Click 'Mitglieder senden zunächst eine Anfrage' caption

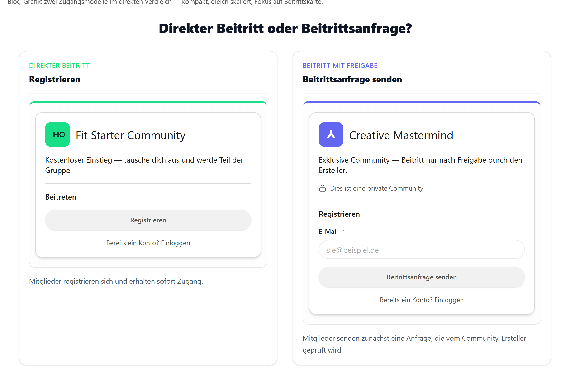[414, 344]
